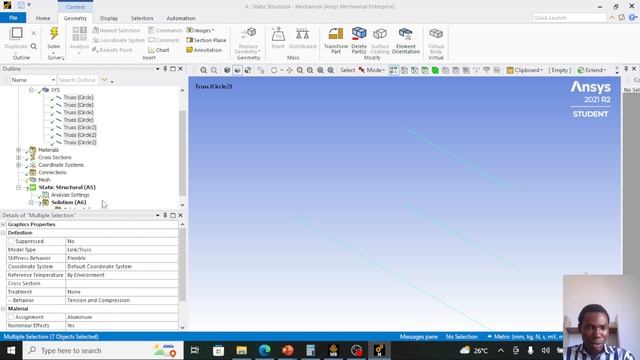Click the Windows taskbar search box
The height and width of the screenshot is (360, 640).
103,350
